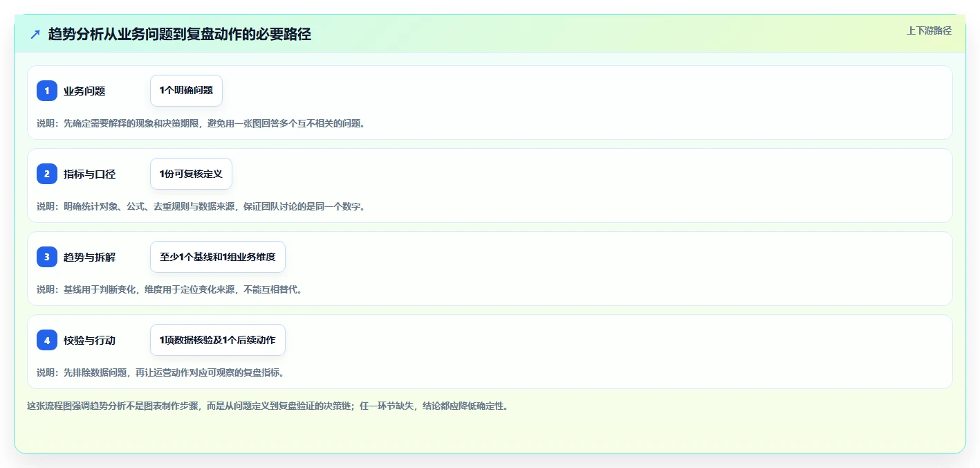Click the 上下游路径 label at top right

929,30
